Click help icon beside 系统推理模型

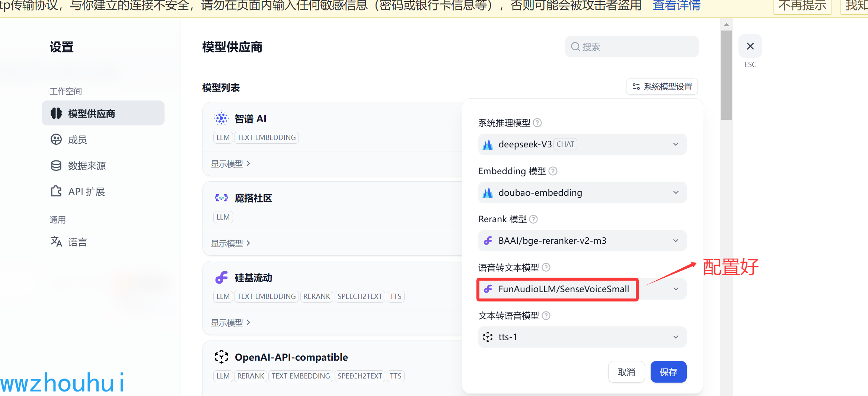click(x=537, y=122)
